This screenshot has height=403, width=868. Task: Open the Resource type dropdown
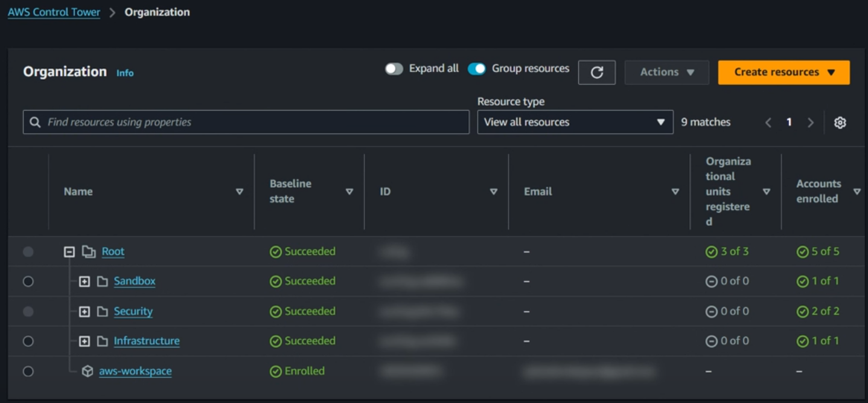click(x=575, y=122)
